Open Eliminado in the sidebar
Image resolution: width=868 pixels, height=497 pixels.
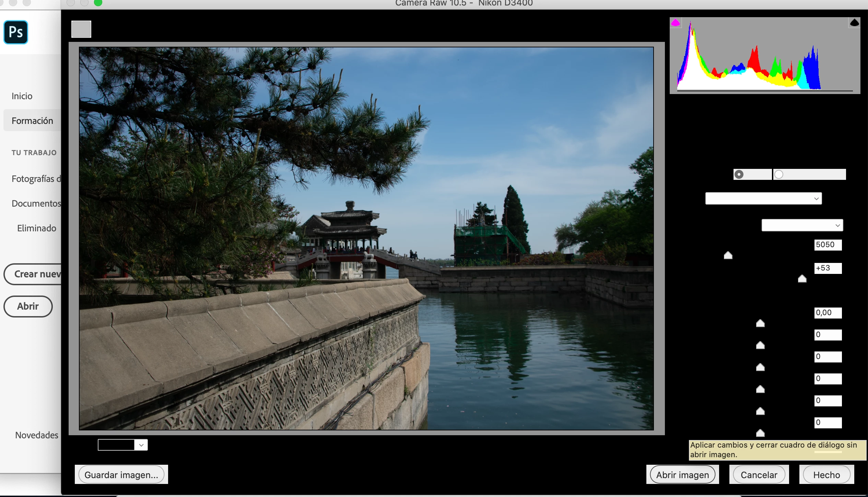pyautogui.click(x=36, y=228)
